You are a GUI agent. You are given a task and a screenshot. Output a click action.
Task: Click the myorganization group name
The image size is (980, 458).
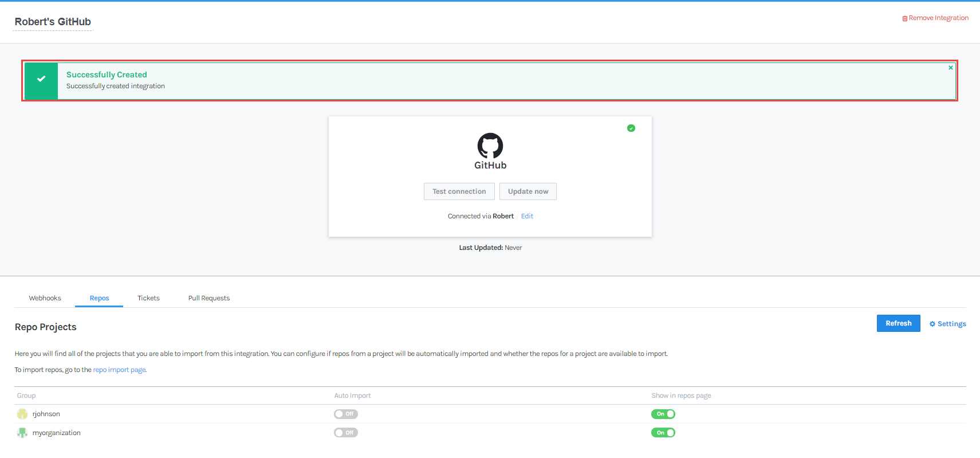coord(57,433)
